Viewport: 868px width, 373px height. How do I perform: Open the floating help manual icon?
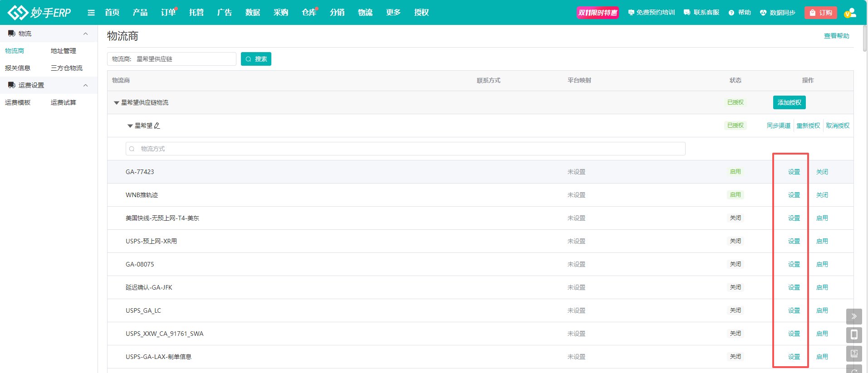(853, 354)
